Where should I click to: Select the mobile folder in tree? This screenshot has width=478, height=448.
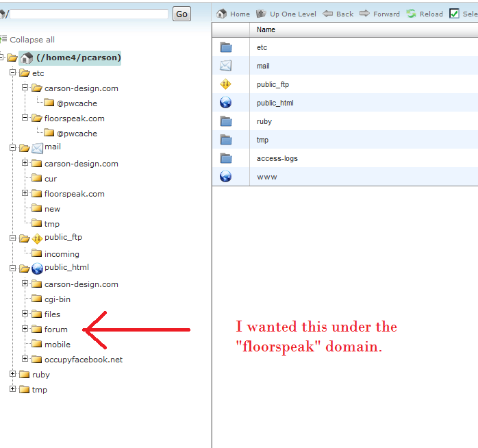[x=57, y=345]
